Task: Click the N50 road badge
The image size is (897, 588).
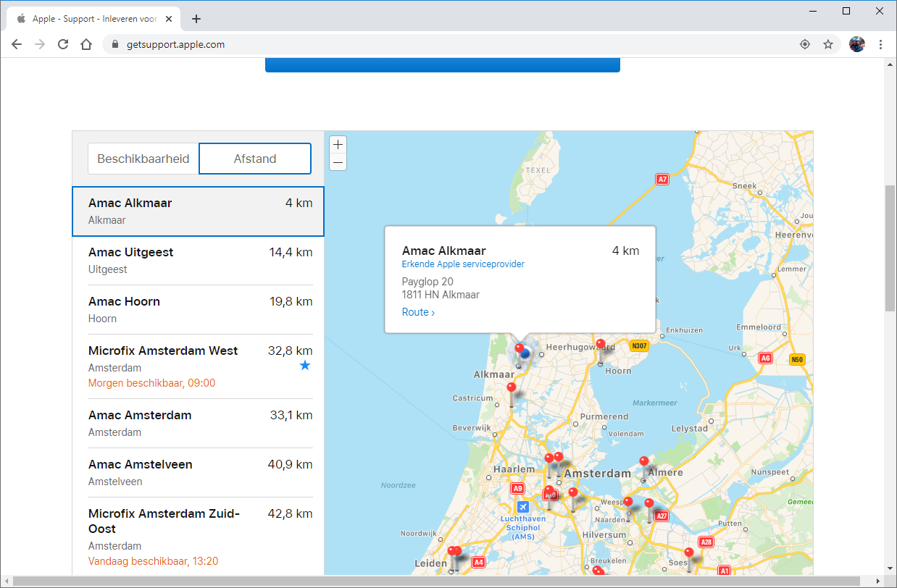Action: pos(798,359)
